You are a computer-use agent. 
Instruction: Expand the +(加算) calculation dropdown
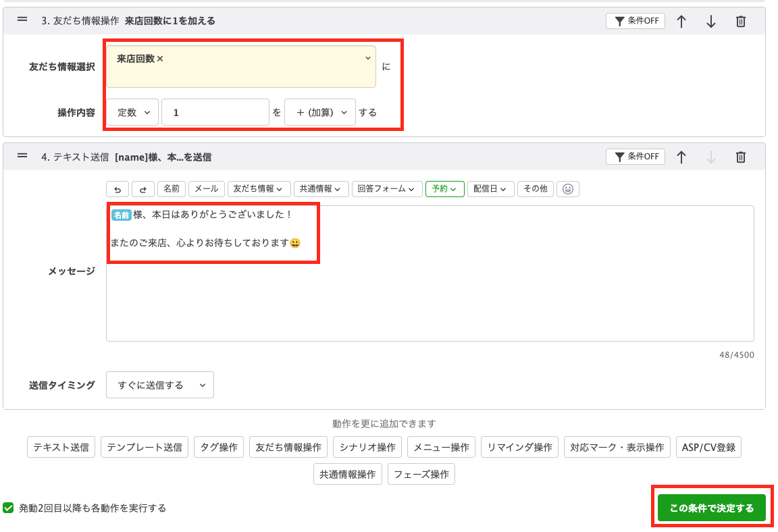[x=319, y=112]
